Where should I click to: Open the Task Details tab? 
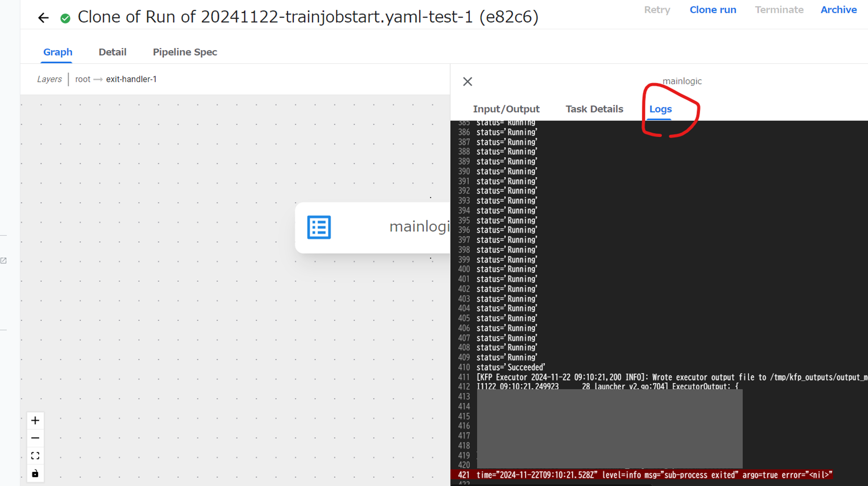click(594, 109)
